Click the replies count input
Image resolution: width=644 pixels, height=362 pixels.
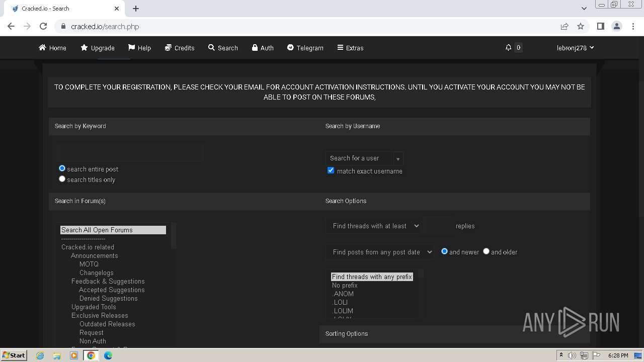[x=438, y=226]
